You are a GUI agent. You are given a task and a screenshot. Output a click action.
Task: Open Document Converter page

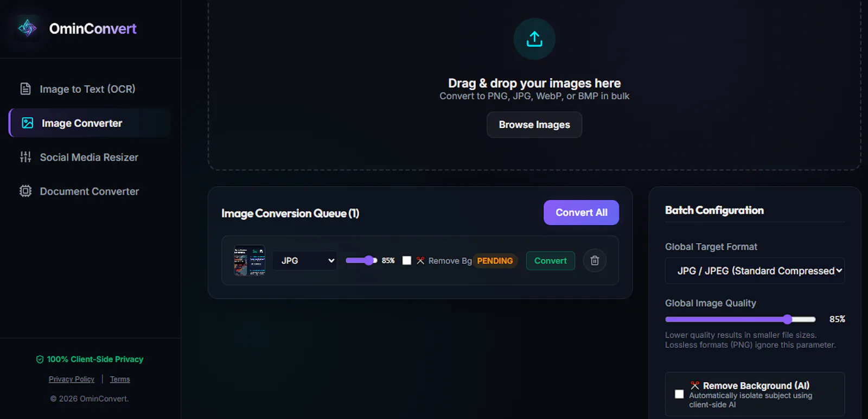pos(90,192)
